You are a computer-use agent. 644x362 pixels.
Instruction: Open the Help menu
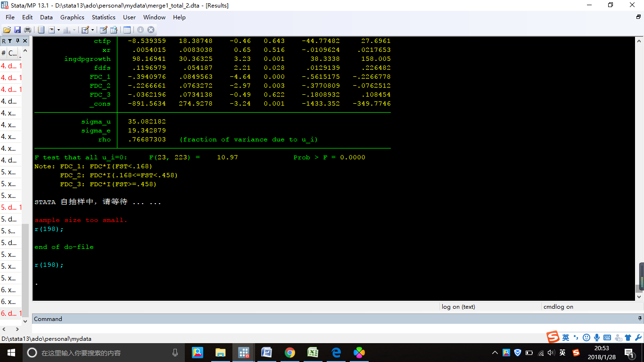coord(179,17)
